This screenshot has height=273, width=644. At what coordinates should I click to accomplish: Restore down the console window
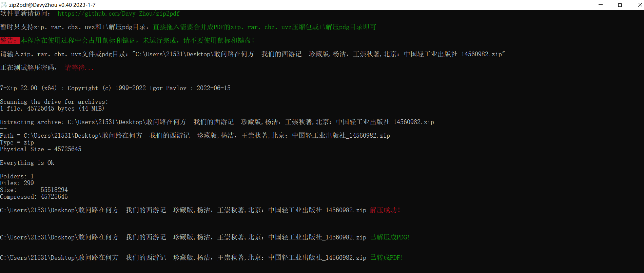620,5
